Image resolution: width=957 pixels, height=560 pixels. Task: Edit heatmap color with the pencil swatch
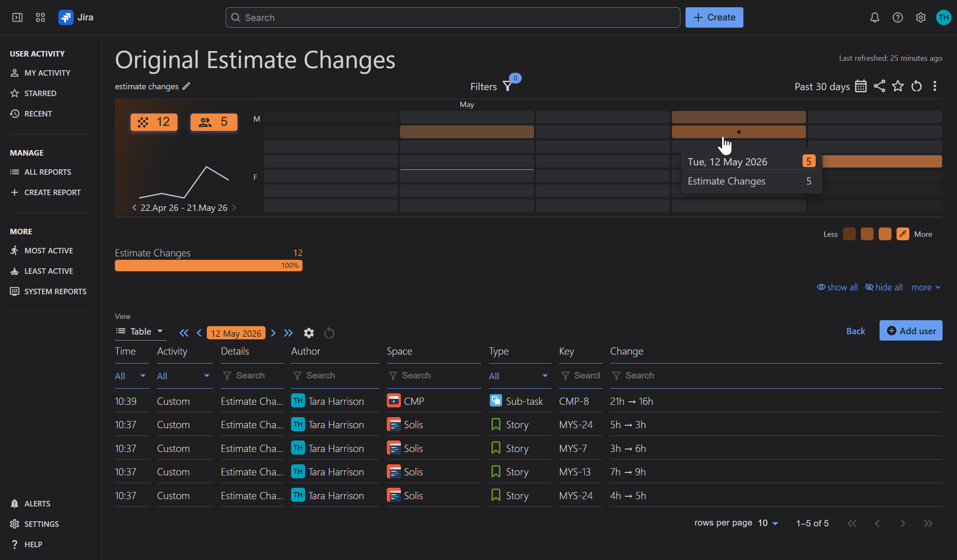[x=903, y=234]
